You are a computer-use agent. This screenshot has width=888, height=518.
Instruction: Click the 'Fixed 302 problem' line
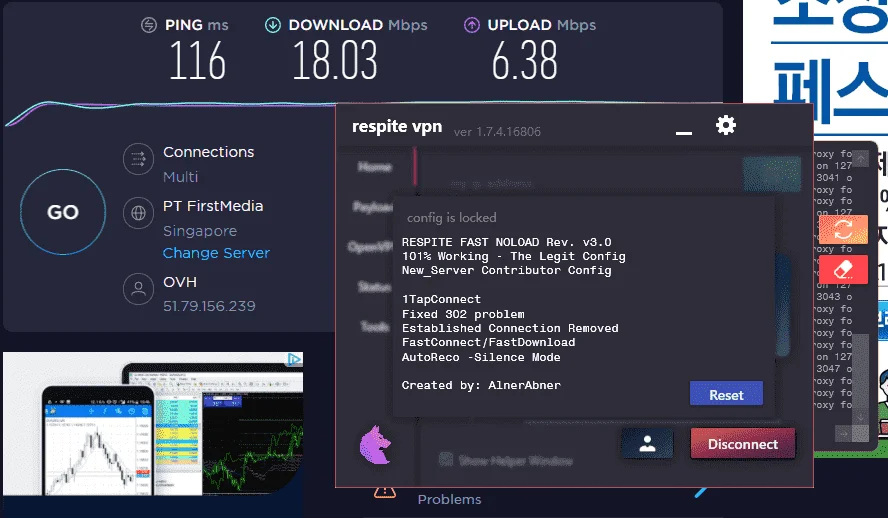click(x=463, y=314)
